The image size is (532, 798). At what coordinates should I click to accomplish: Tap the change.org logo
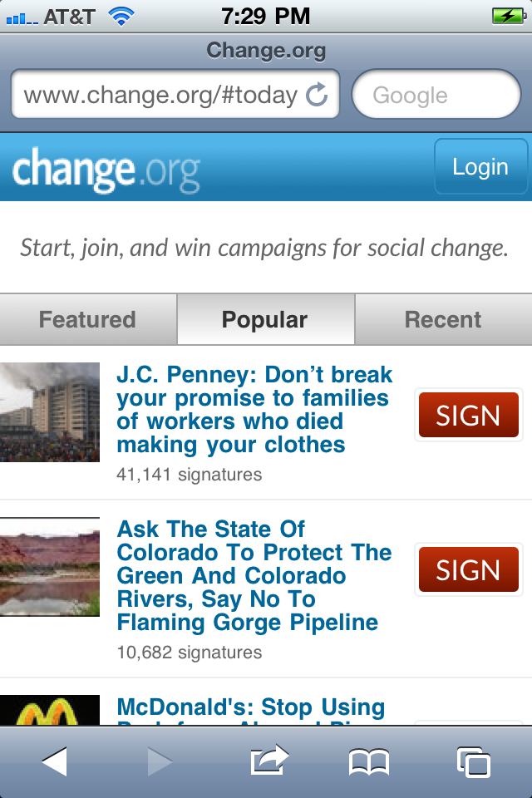(106, 170)
